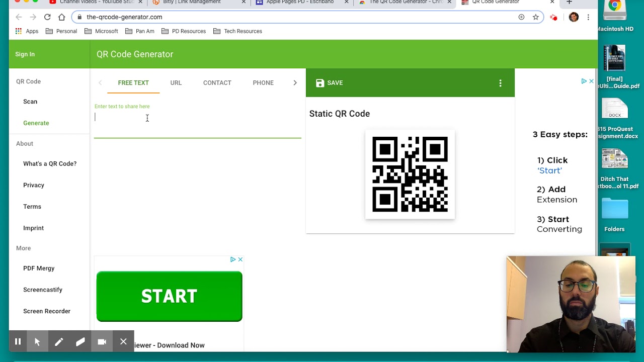
Task: Open the Apps bookmarks shortcut
Action: point(27,31)
